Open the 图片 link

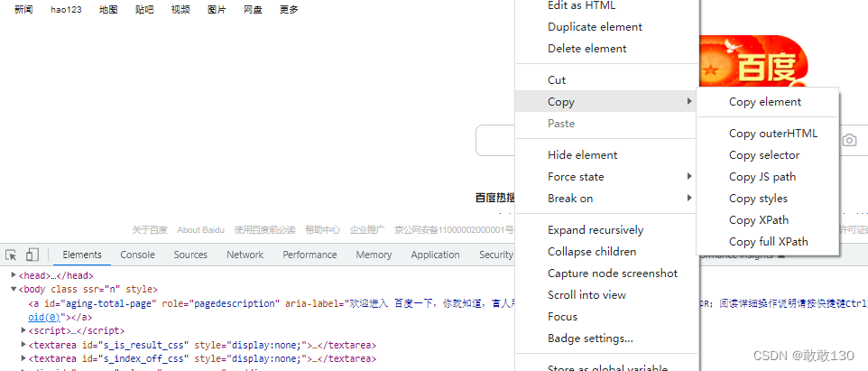click(x=217, y=9)
